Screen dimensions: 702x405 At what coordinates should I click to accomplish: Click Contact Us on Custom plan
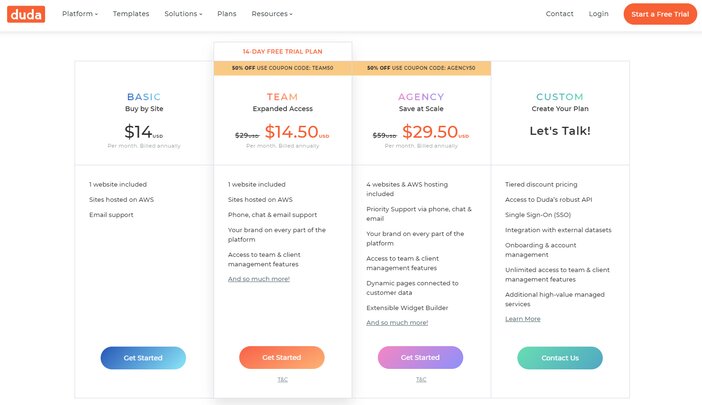[x=560, y=358]
